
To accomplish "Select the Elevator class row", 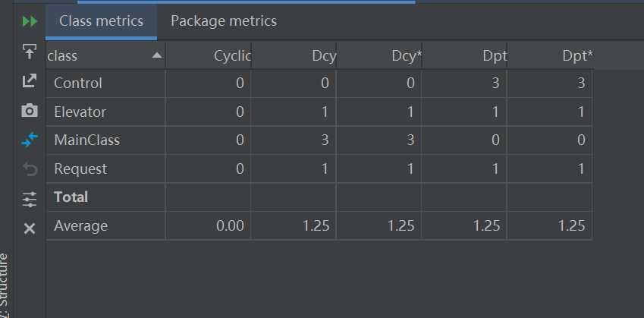I will click(x=319, y=112).
